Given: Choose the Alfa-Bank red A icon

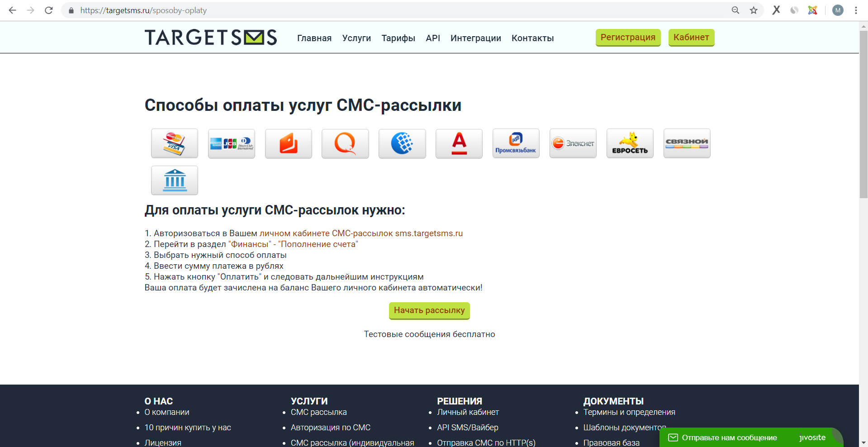Looking at the screenshot, I should click(x=459, y=143).
